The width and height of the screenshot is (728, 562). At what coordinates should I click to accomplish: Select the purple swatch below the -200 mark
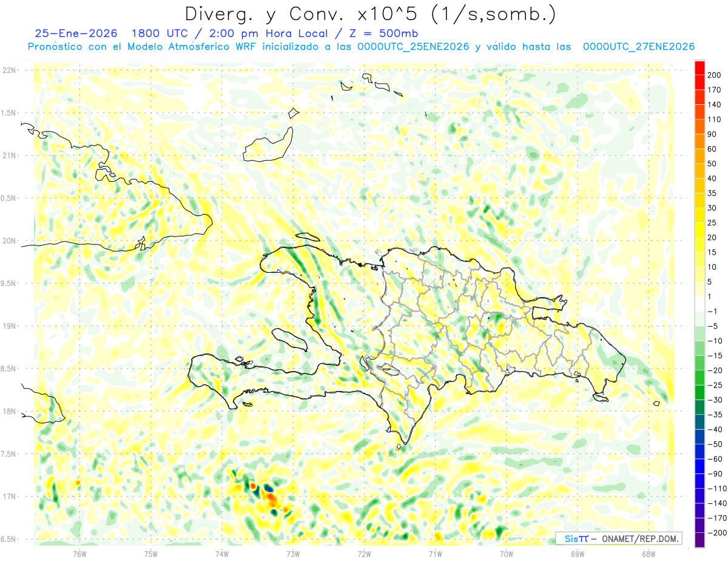699,540
